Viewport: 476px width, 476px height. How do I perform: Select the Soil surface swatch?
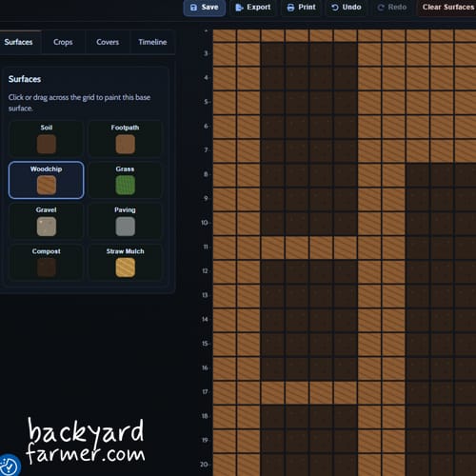click(47, 139)
